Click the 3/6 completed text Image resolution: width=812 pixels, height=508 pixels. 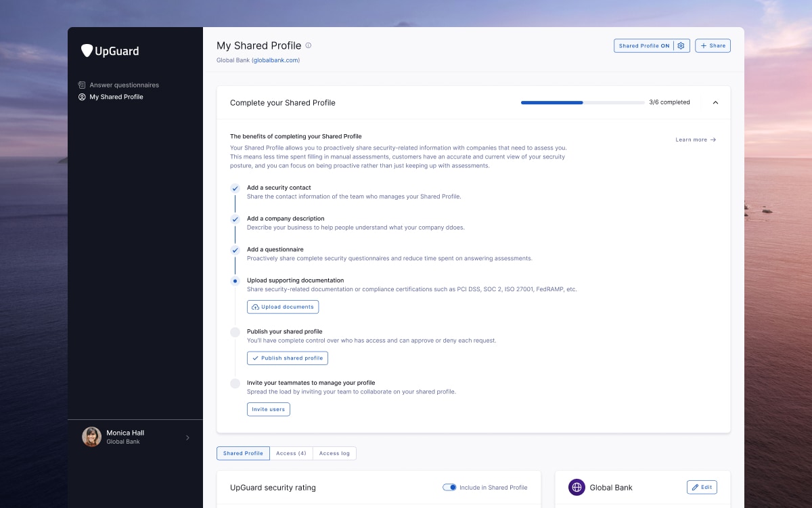pyautogui.click(x=669, y=103)
